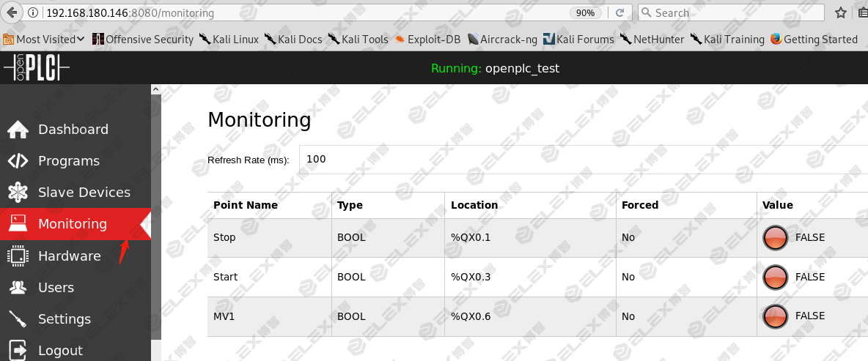Click the Dashboard home icon
The height and width of the screenshot is (361, 868).
coord(18,130)
